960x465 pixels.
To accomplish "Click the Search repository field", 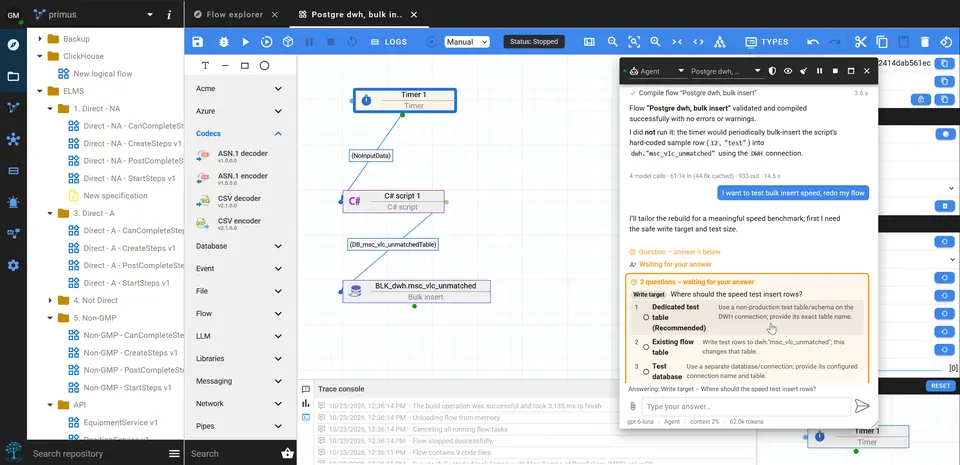I will [98, 453].
